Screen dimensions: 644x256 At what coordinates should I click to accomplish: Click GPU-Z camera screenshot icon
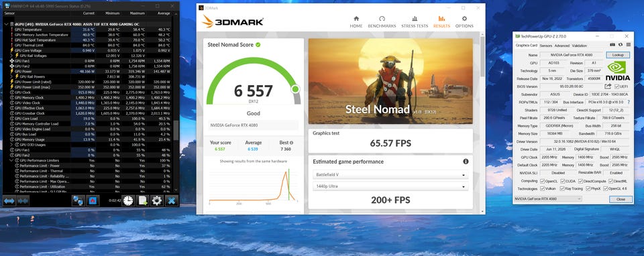click(612, 45)
